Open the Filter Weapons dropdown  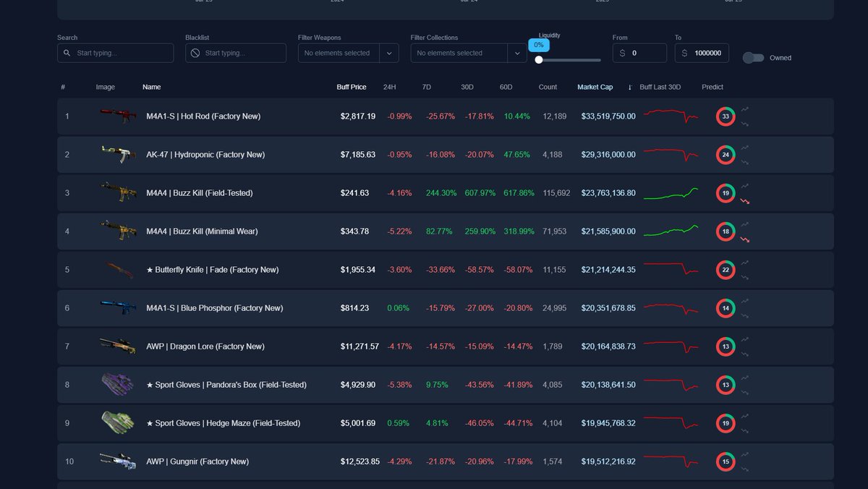click(x=389, y=53)
